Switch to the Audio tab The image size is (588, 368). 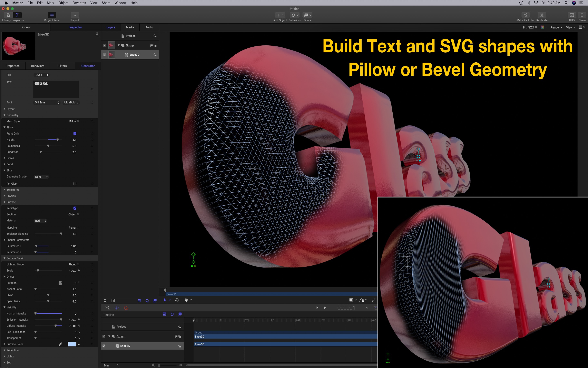149,27
